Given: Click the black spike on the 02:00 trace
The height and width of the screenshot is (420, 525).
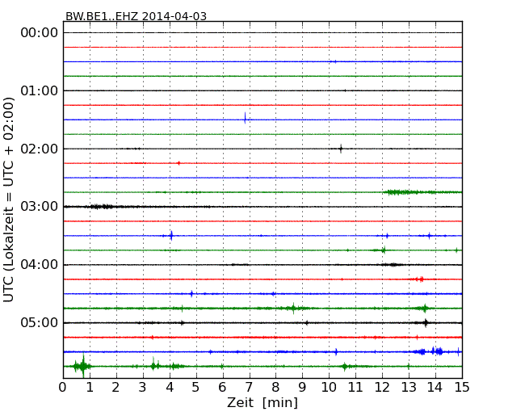Looking at the screenshot, I should (x=341, y=149).
